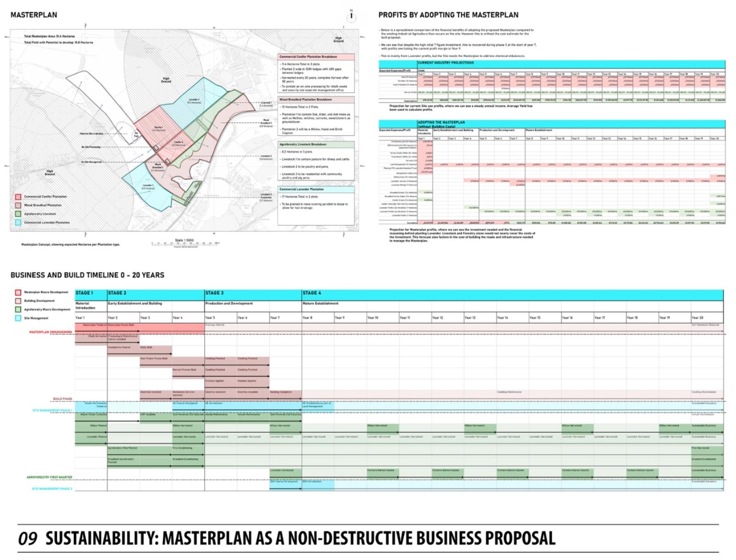The image size is (736, 560).
Task: Click the On-Site Management map callout label
Action: [91, 162]
